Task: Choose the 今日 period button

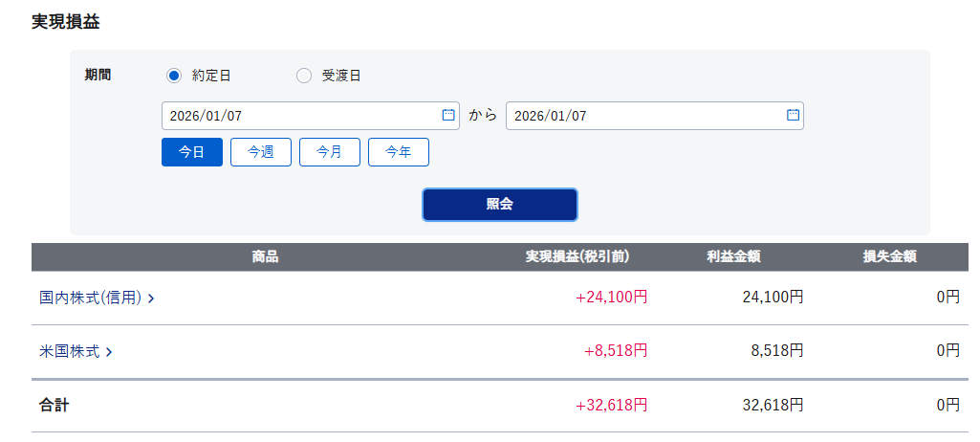Action: click(x=192, y=152)
